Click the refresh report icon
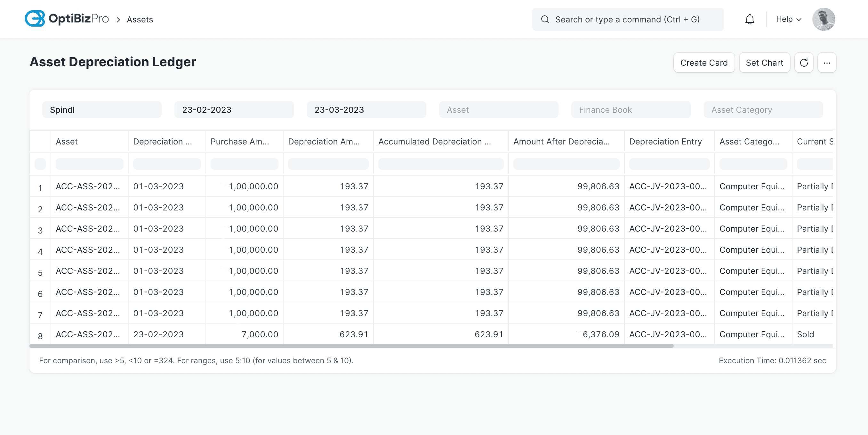868x435 pixels. (804, 62)
